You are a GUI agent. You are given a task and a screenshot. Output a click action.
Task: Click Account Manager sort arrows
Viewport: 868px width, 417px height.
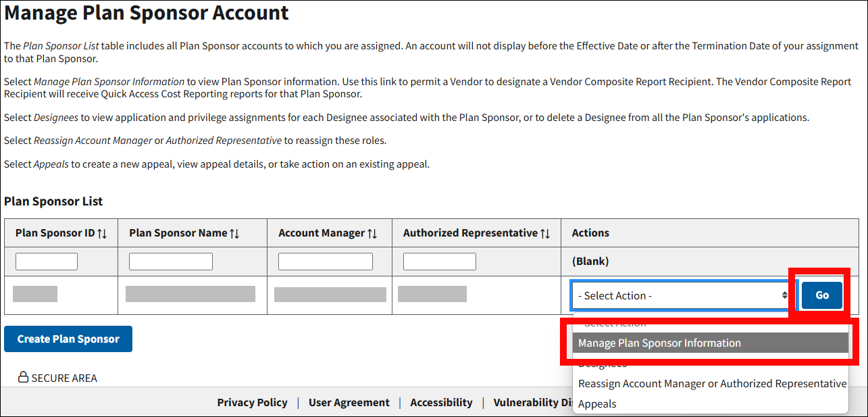372,233
